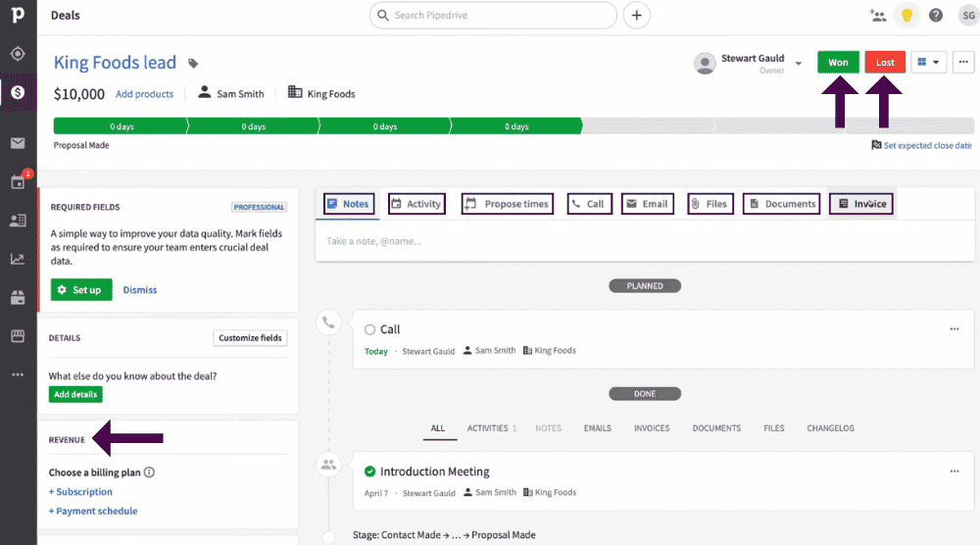Click the Set up required fields button
The width and height of the screenshot is (980, 545).
(81, 289)
